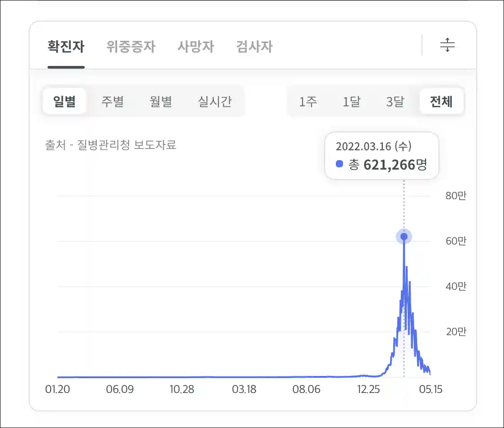
Task: Select the 사망자 tab
Action: click(196, 47)
